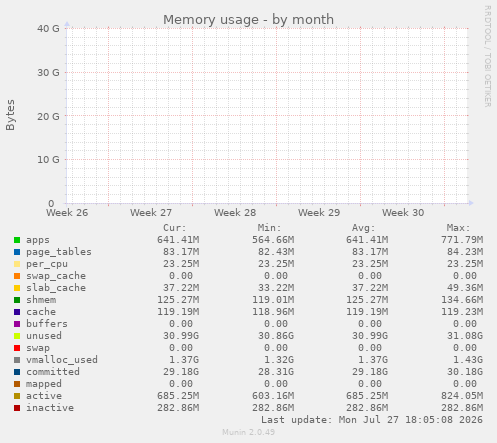
Task: Click the swap red swatch
Action: [x=17, y=348]
